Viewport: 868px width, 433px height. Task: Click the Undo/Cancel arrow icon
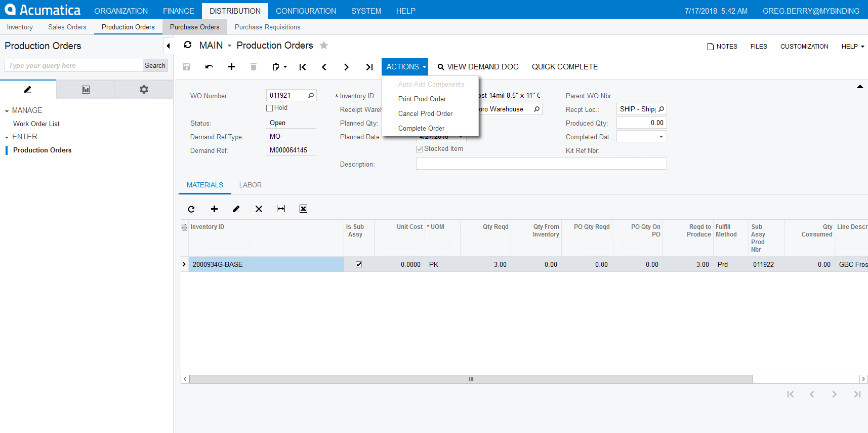[x=209, y=67]
